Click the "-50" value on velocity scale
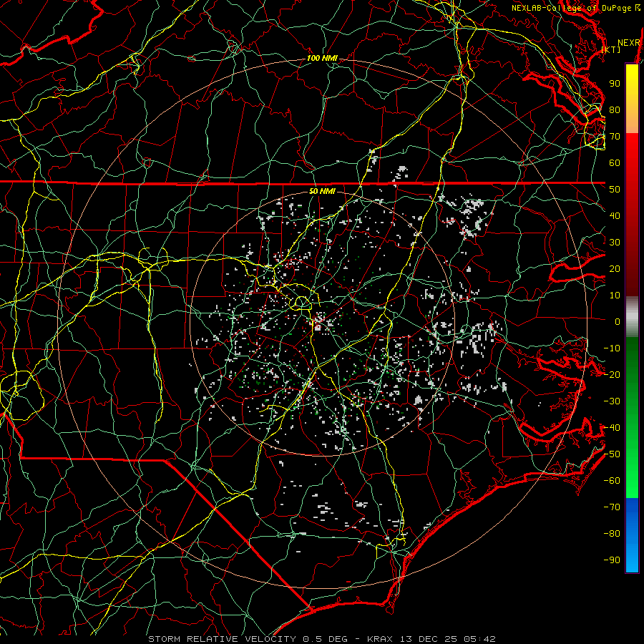 click(612, 454)
